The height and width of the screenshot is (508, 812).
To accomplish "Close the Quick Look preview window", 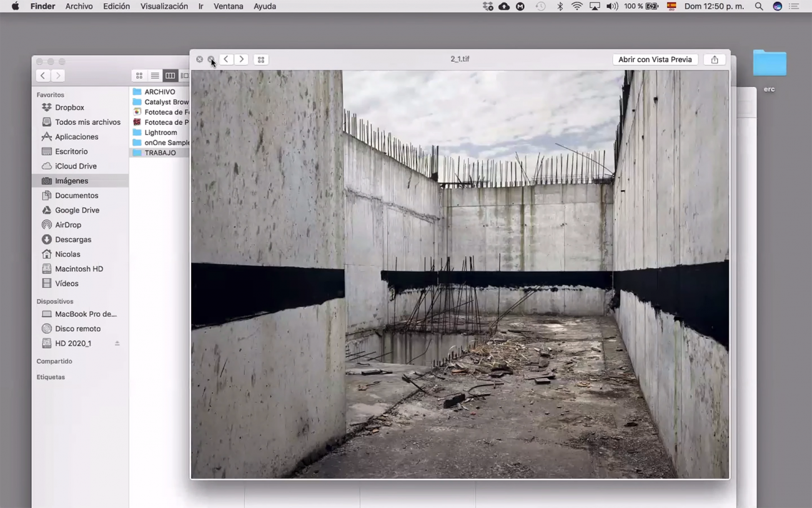I will tap(199, 59).
